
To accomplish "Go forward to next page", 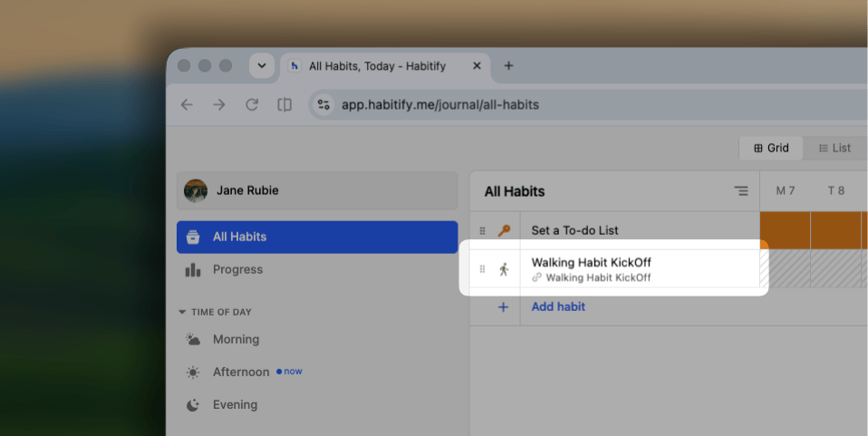I will pos(219,105).
